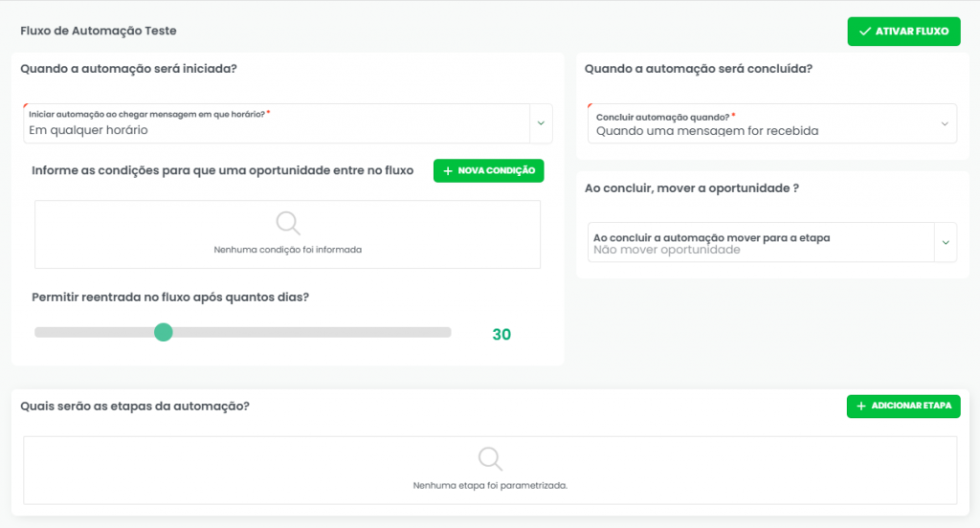Click the Nenhuma etapa foi parametrizada message
980x528 pixels.
490,485
